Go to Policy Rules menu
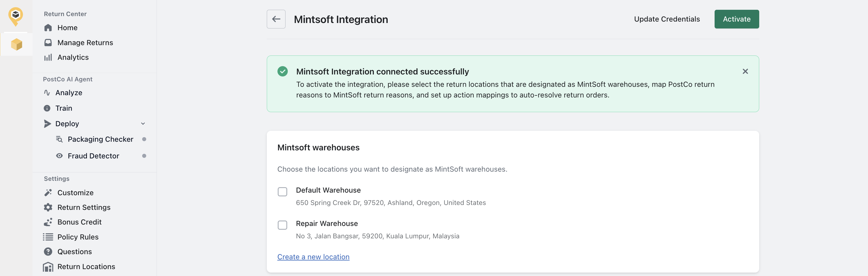The width and height of the screenshot is (868, 276). (x=78, y=237)
